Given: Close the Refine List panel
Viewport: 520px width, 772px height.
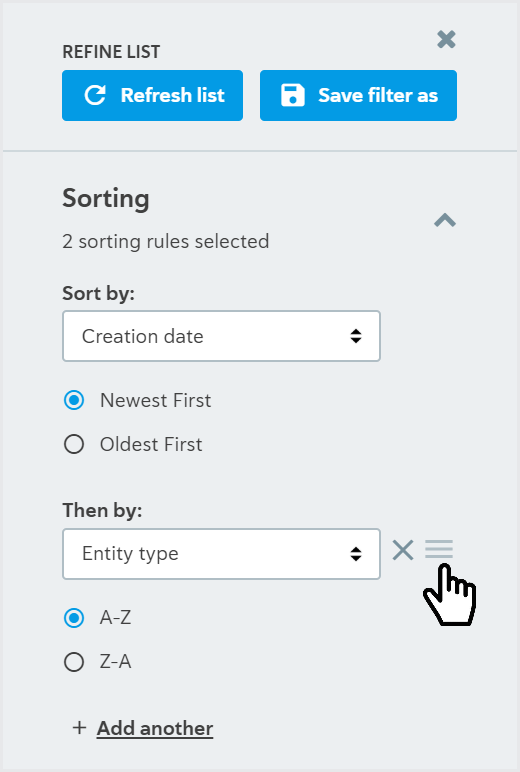Looking at the screenshot, I should [x=446, y=39].
